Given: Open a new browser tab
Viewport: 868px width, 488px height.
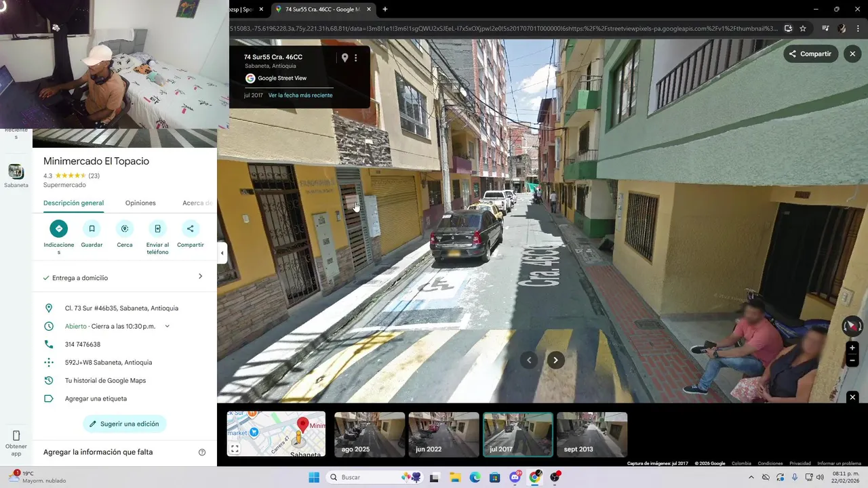Looking at the screenshot, I should click(385, 9).
